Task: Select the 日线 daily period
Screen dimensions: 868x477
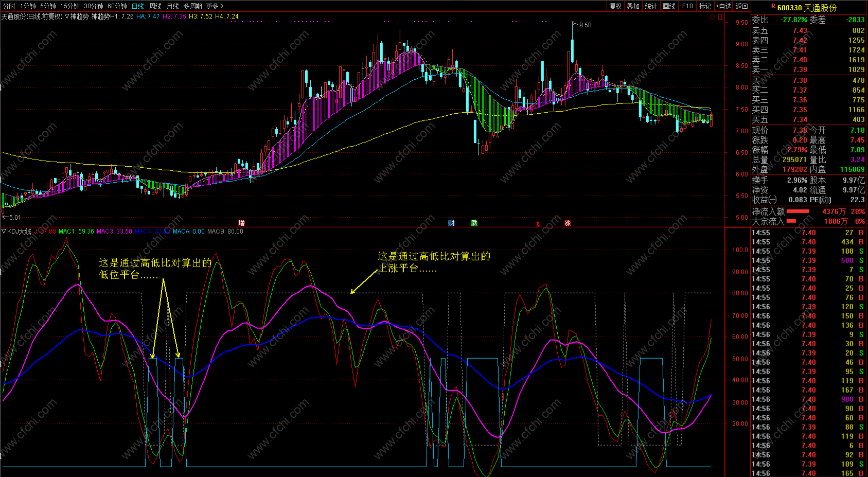Action: pyautogui.click(x=138, y=6)
